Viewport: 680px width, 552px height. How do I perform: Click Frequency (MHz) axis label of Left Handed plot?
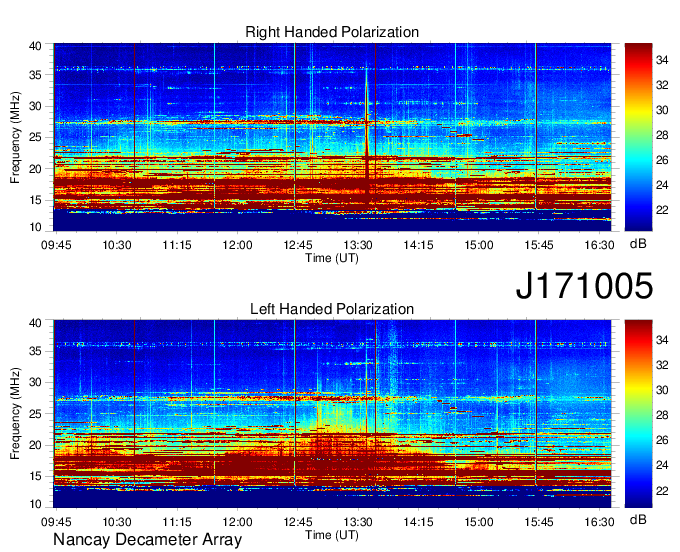15,414
